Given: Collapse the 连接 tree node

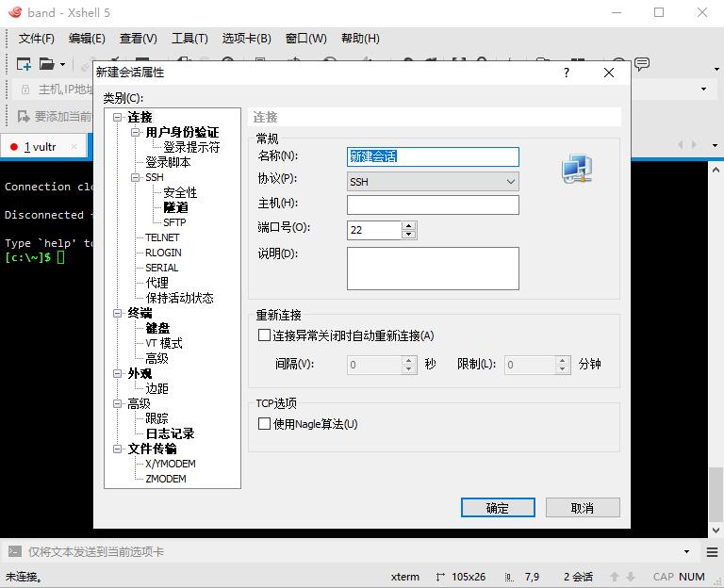Looking at the screenshot, I should [117, 117].
